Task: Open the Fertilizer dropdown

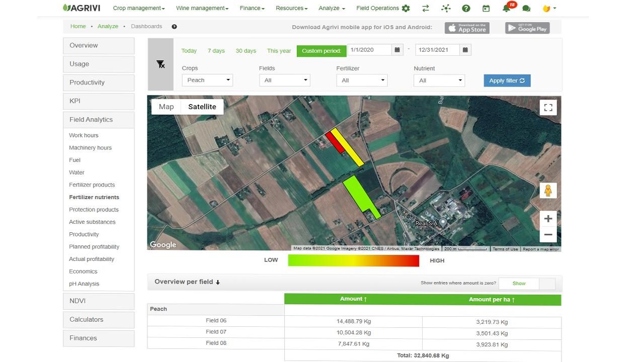Action: click(362, 80)
